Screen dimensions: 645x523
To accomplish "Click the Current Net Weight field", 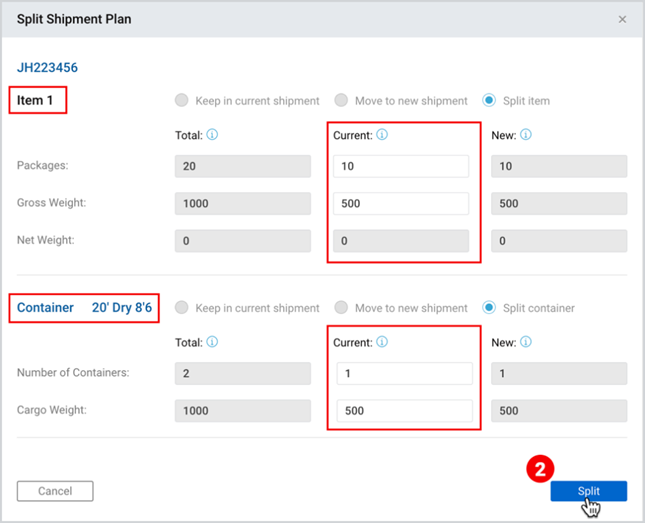I will coord(401,241).
